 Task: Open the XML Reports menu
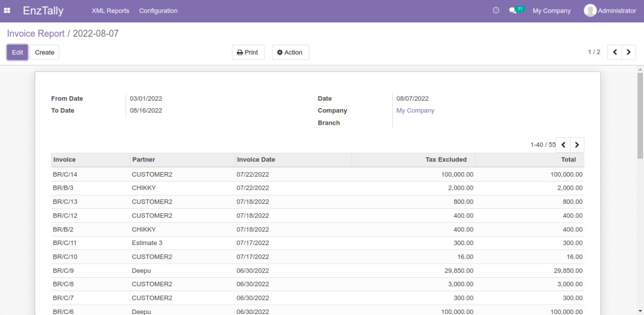pos(110,11)
